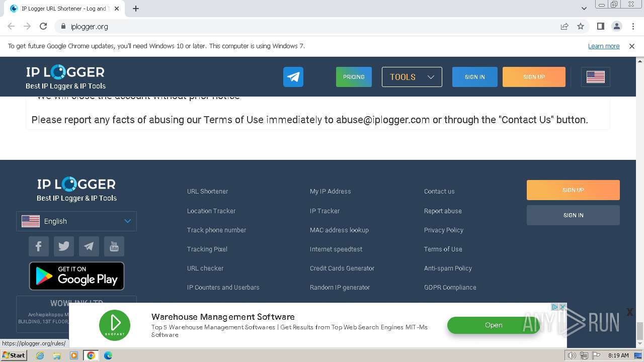Screen dimensions: 644x362
Task: Click the SIGN UP button in header
Action: [534, 77]
